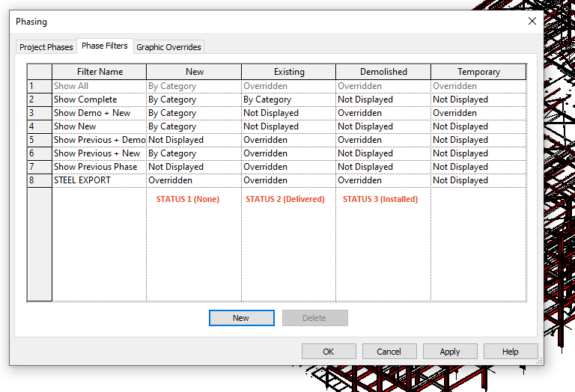Open Existing setting for Show New

point(288,126)
